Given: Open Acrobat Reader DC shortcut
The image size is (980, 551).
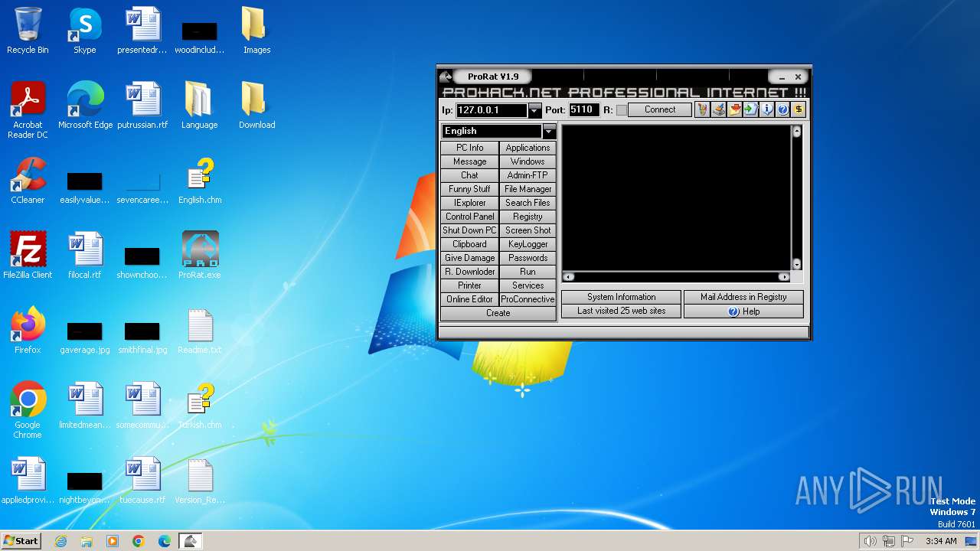Looking at the screenshot, I should 28,110.
